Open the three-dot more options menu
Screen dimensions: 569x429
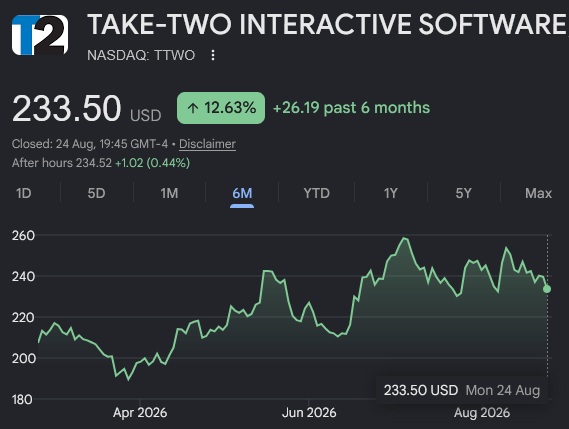tap(213, 55)
